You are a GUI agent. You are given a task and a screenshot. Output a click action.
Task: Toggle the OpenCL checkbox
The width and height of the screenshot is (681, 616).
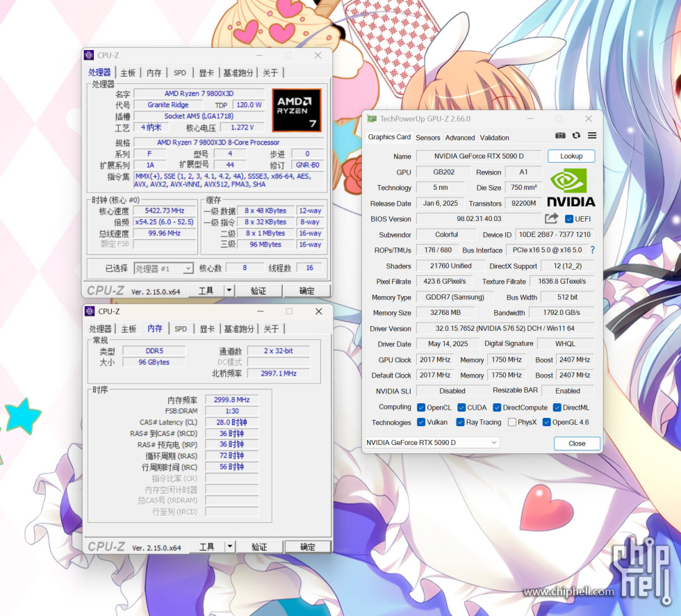click(x=421, y=407)
